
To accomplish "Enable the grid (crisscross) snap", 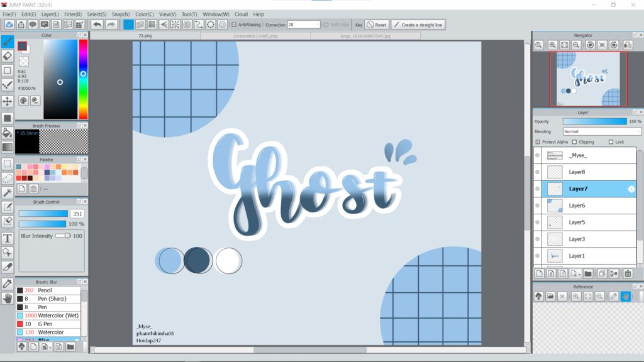I will point(152,25).
